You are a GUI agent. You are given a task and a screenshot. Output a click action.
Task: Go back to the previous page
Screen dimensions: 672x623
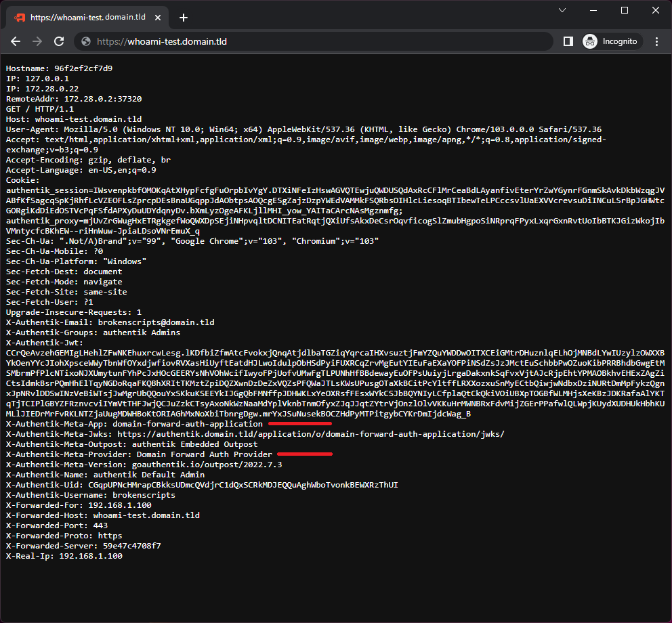(x=16, y=41)
